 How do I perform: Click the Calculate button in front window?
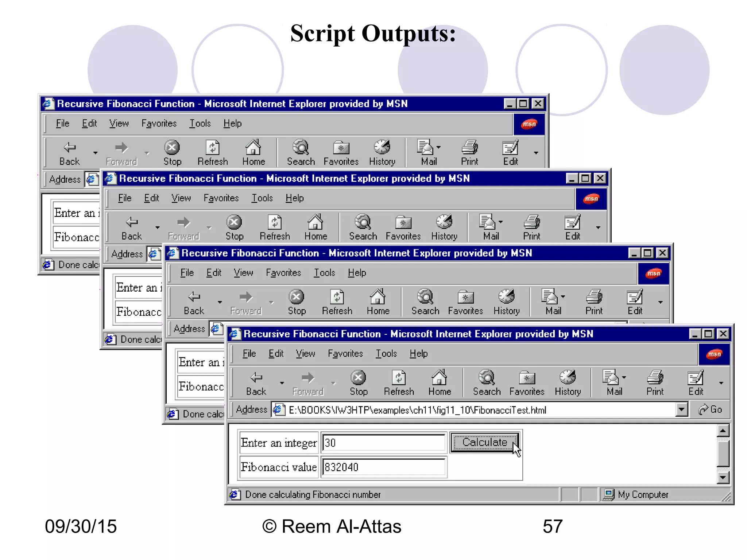484,443
